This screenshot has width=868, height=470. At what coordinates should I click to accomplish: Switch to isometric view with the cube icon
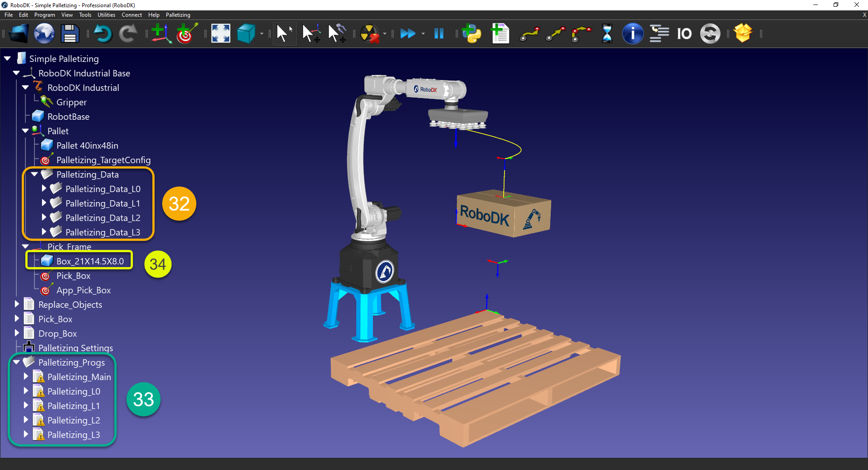[246, 33]
